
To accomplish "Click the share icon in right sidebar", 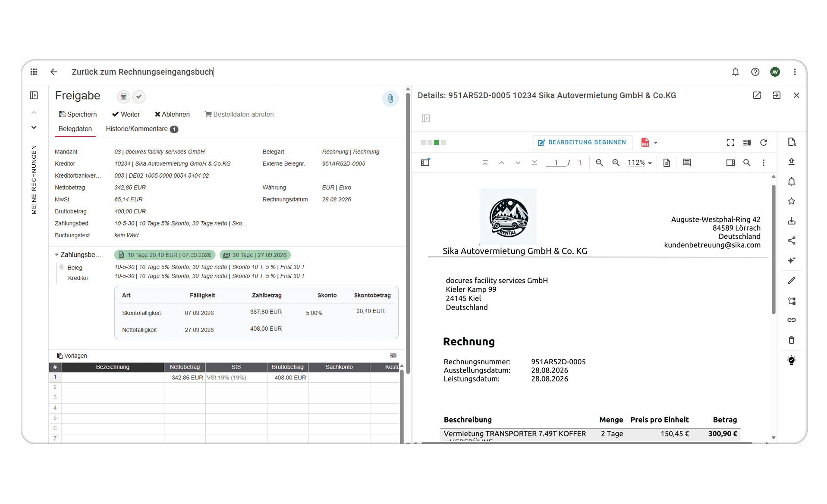I will click(792, 241).
